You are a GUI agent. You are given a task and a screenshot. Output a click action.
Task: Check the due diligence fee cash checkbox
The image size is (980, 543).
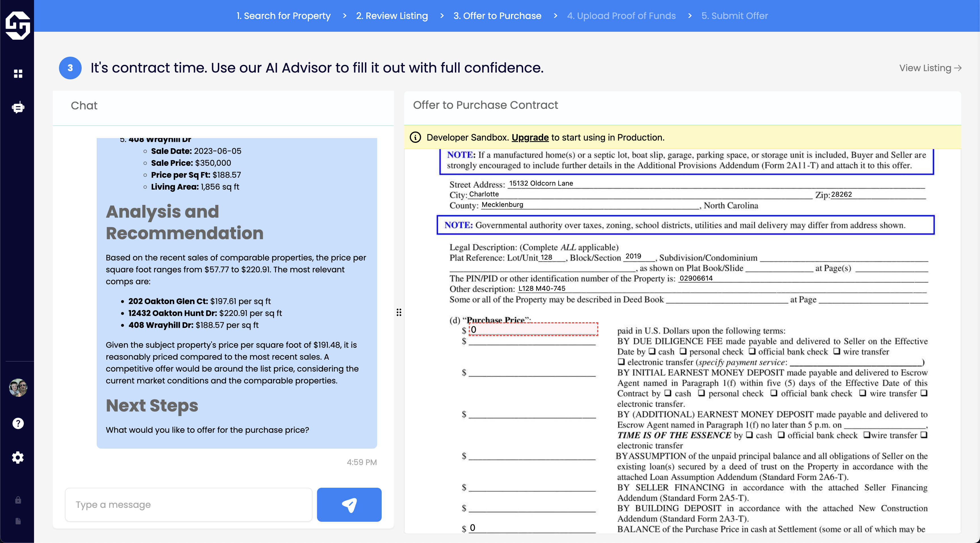(652, 351)
